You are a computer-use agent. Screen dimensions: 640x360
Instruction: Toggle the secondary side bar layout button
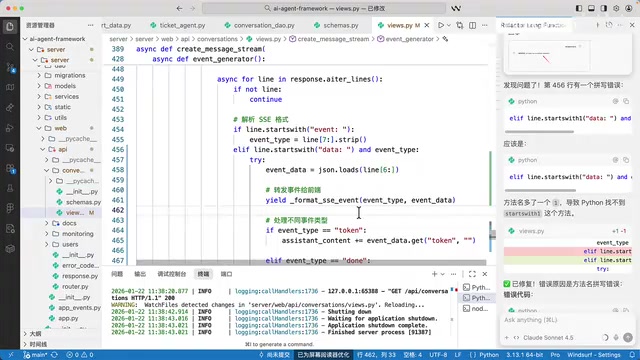(x=604, y=8)
